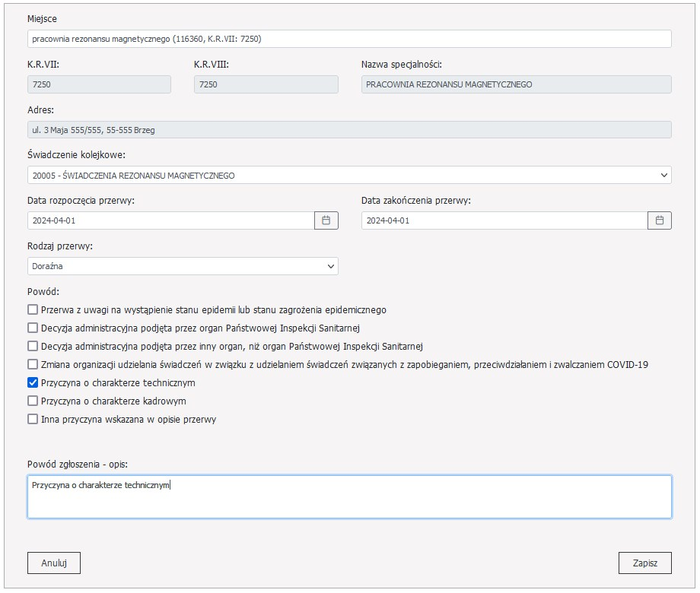Tick 'Inna przyczyna wskazana w opisie przerwy'
The width and height of the screenshot is (700, 593).
(33, 419)
